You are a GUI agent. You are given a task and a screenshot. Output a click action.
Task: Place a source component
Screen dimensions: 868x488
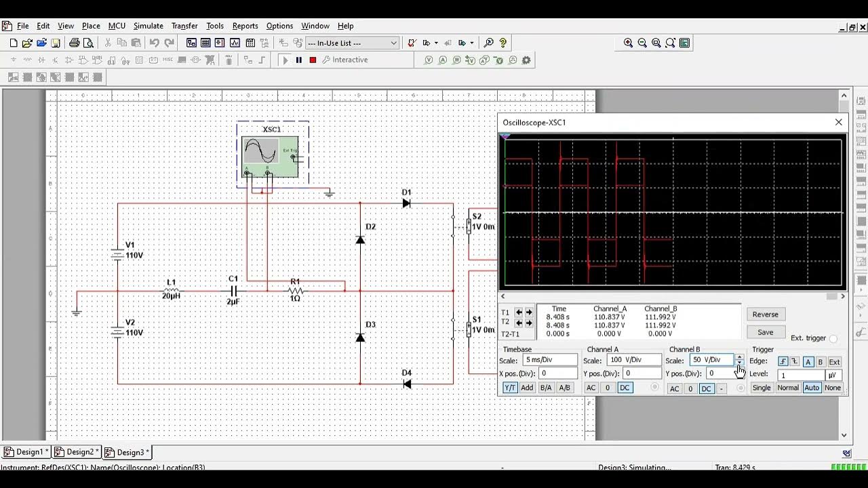[x=13, y=60]
